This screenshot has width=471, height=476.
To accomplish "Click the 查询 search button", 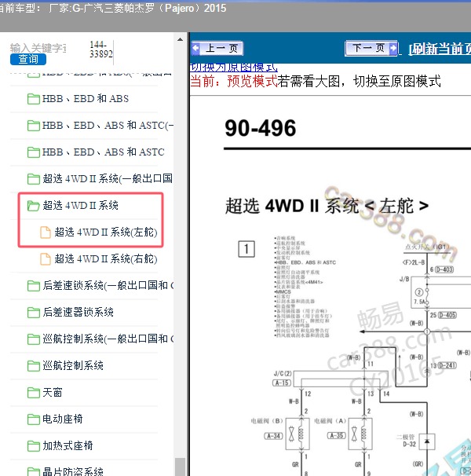I will point(28,59).
